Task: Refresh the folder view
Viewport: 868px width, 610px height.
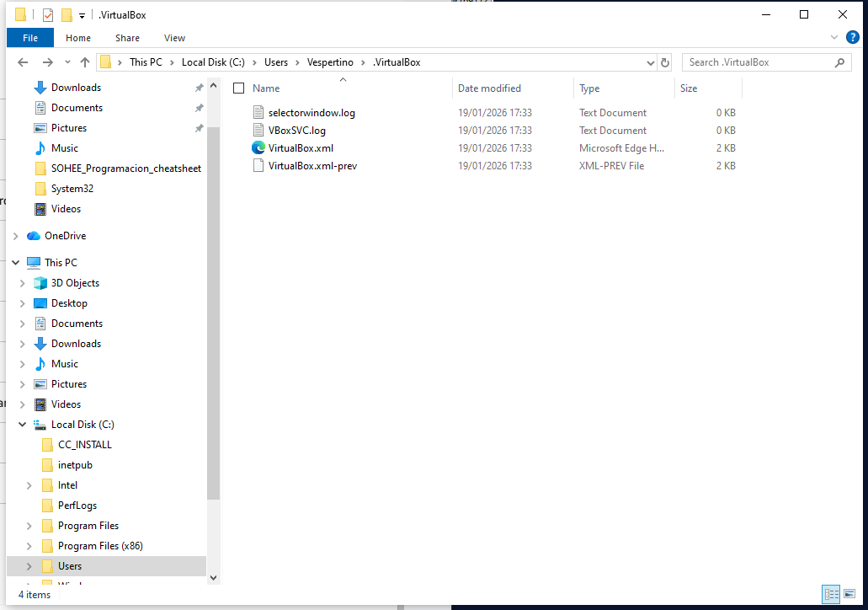Action: point(665,62)
